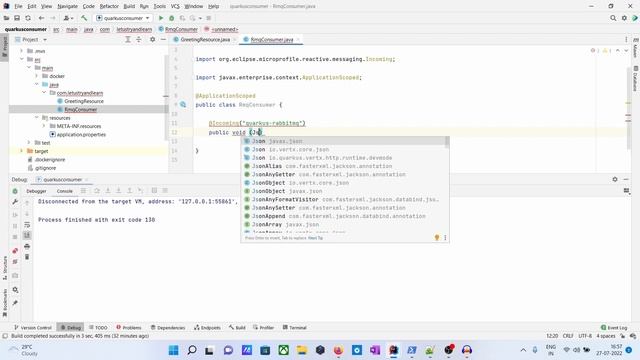Click the Print icon in console gutter
This screenshot has width=640, height=360.
click(27, 246)
